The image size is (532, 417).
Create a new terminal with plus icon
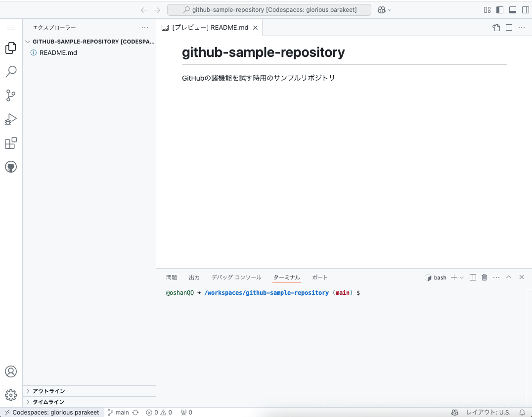coord(454,278)
